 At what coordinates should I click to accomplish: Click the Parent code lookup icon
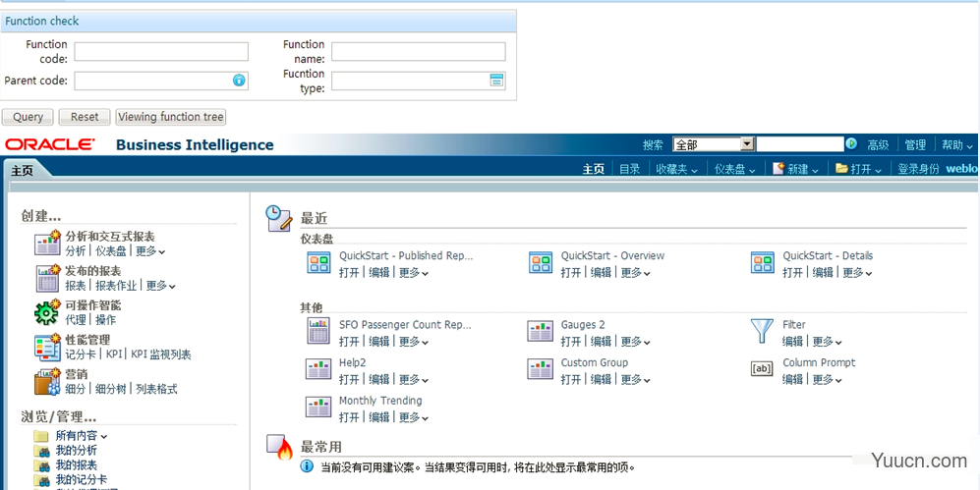click(238, 81)
